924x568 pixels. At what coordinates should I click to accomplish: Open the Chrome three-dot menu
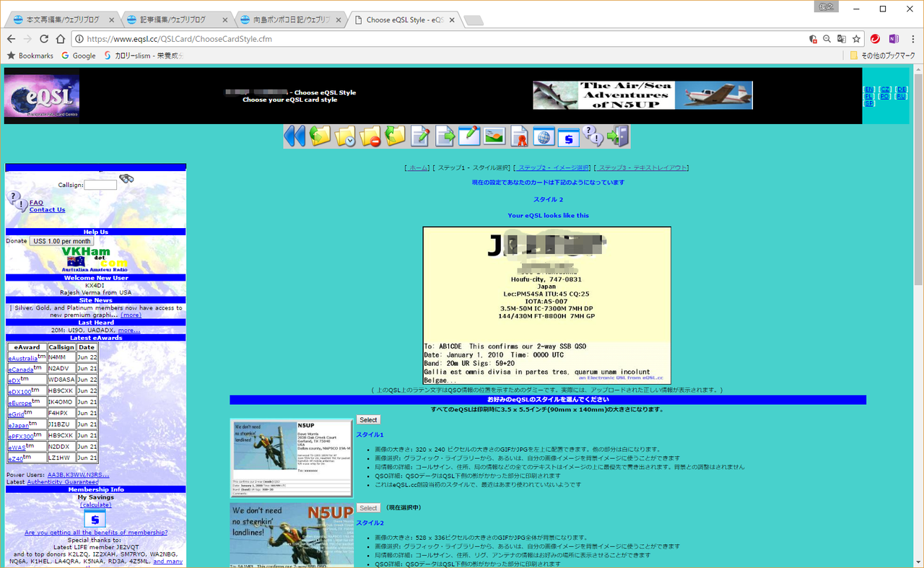(x=912, y=39)
